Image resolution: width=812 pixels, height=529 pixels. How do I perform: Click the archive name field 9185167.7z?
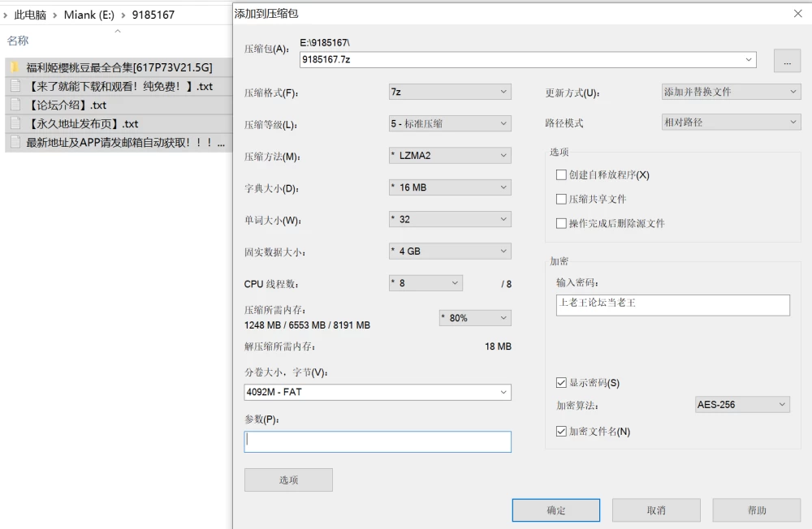[x=528, y=59]
